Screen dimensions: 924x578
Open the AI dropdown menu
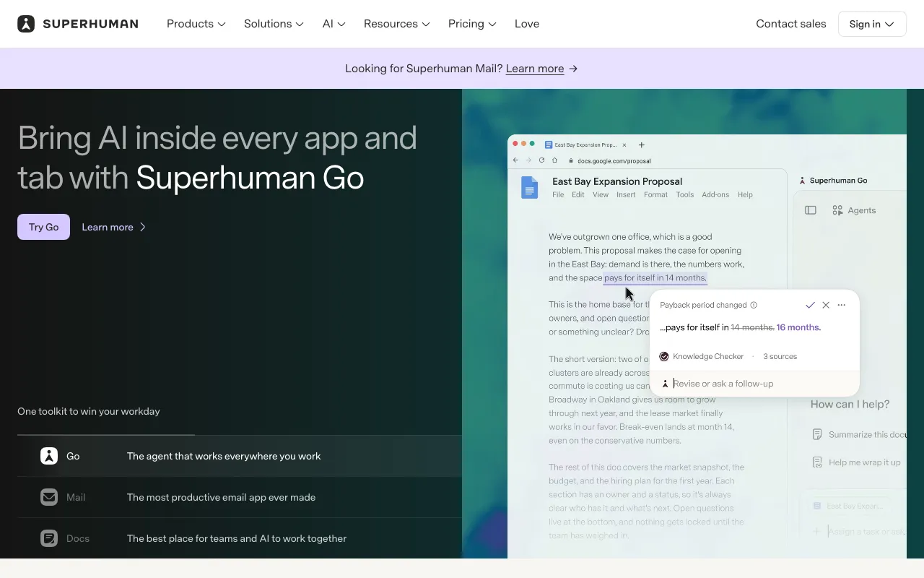[x=334, y=24]
